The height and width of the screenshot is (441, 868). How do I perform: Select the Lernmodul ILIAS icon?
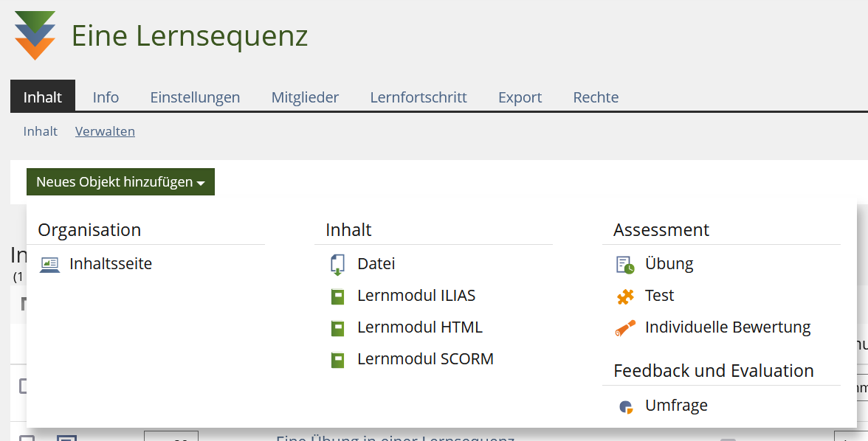(x=337, y=296)
